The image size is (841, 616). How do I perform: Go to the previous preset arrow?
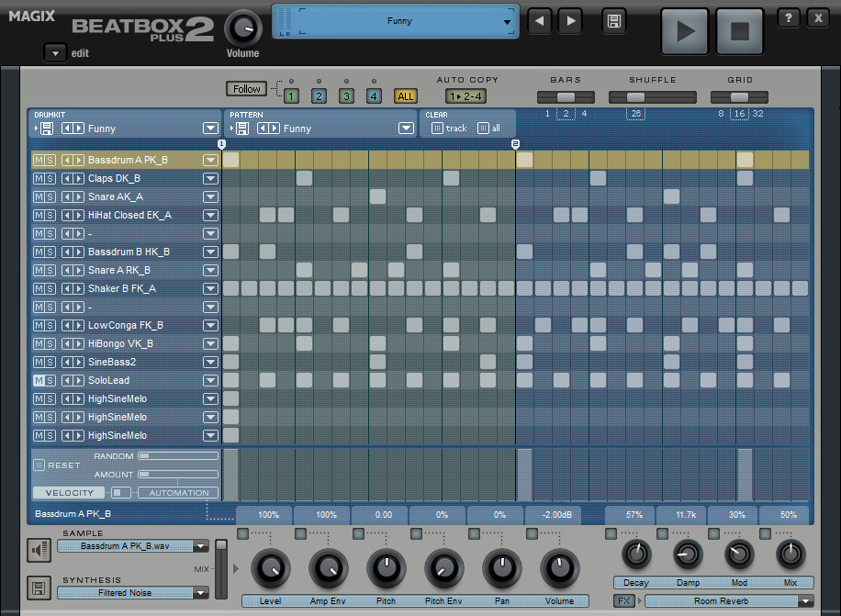click(x=541, y=21)
